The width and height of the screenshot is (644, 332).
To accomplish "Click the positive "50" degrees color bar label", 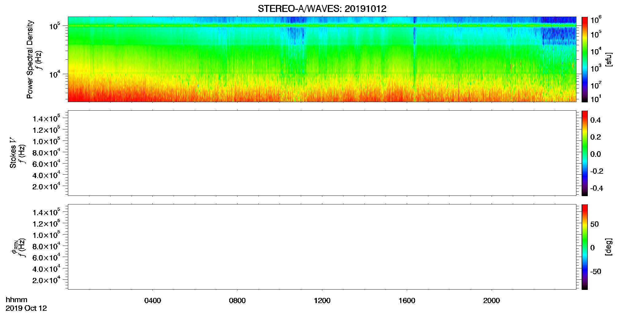I will pyautogui.click(x=595, y=224).
